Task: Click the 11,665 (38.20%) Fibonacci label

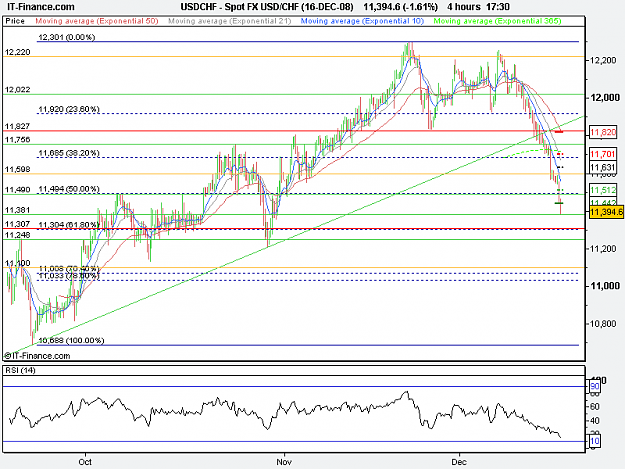Action: pos(69,153)
